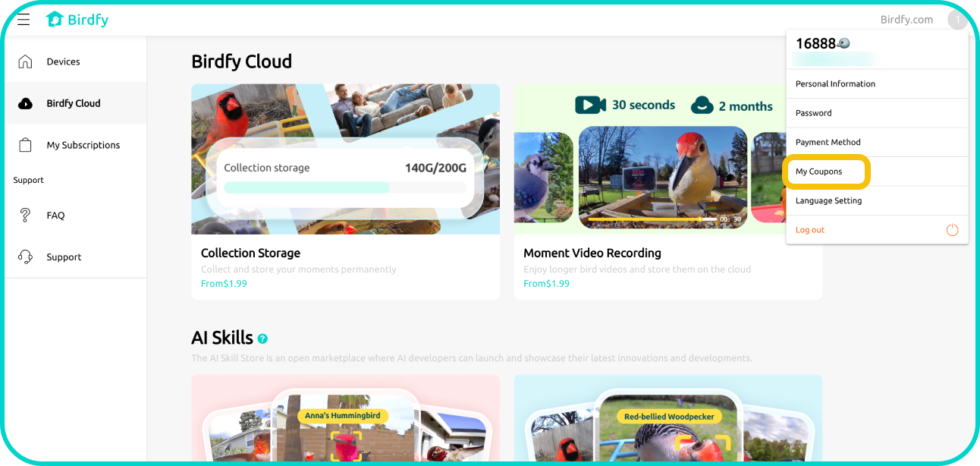Click the Devices home icon
The width and height of the screenshot is (980, 466).
pyautogui.click(x=26, y=61)
